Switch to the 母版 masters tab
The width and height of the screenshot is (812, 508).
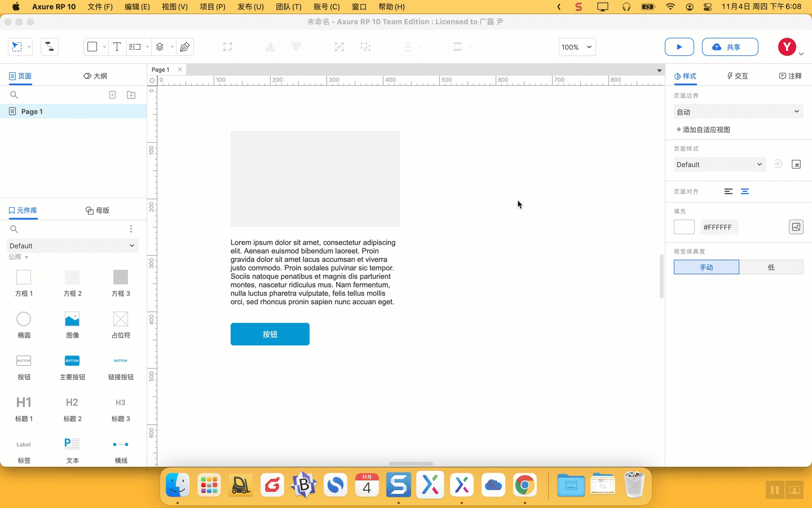point(98,211)
